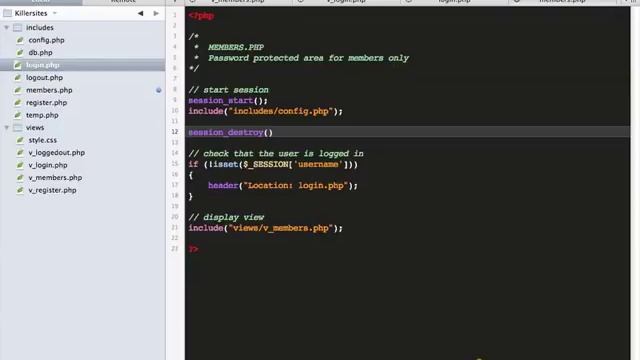This screenshot has height=360, width=640.
Task: Click the temp.php file icon
Action: (x=18, y=115)
